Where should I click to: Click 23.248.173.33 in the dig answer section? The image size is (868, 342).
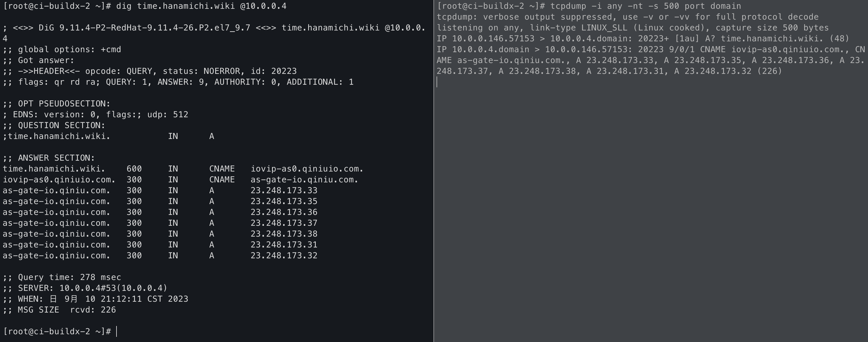(x=284, y=191)
